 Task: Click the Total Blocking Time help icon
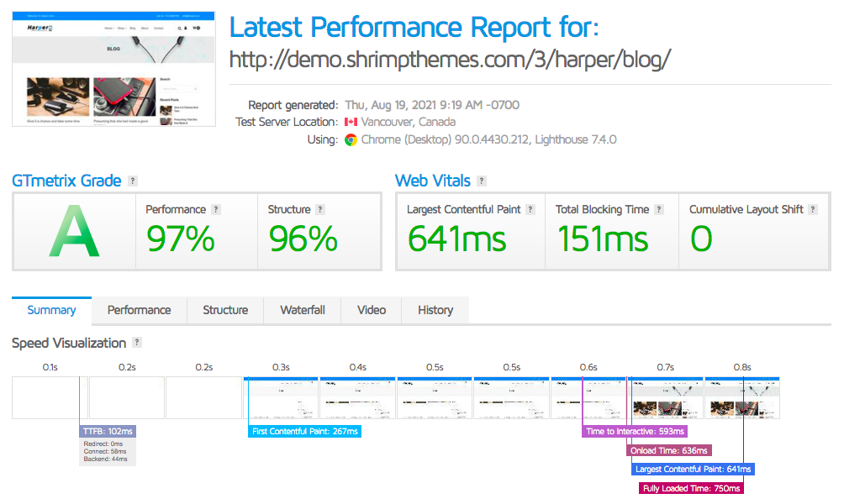(x=659, y=210)
